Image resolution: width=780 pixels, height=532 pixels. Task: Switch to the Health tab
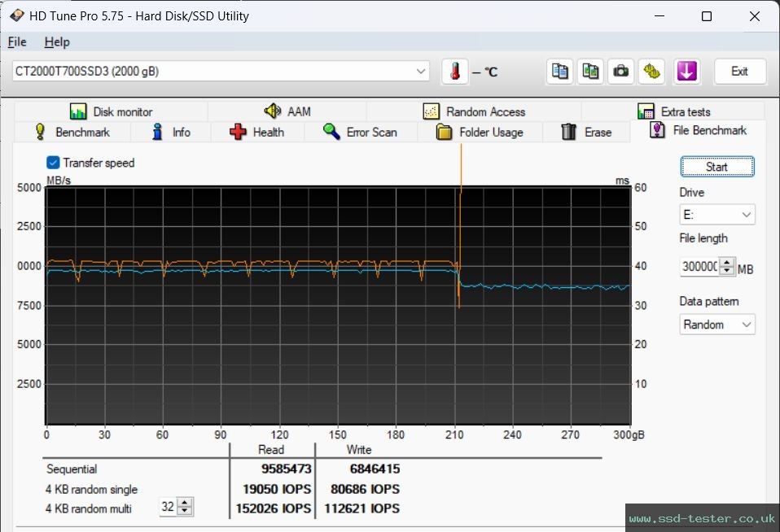point(257,133)
